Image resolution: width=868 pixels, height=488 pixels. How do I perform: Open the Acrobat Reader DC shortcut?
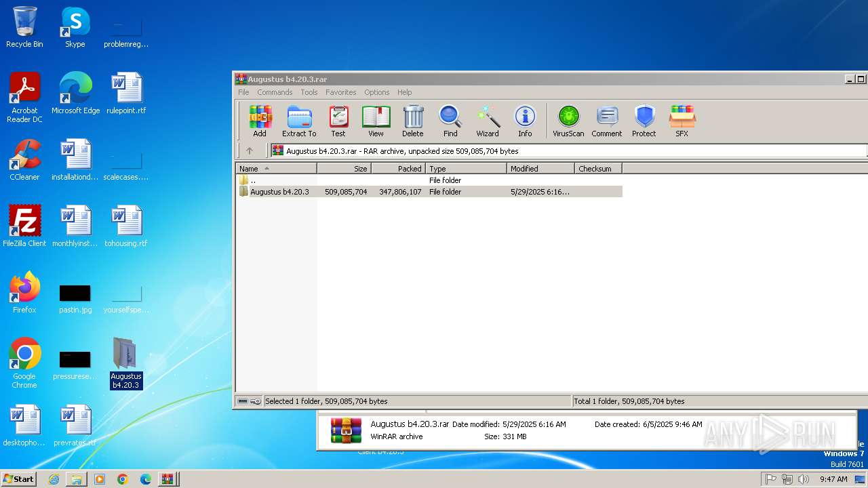[24, 98]
